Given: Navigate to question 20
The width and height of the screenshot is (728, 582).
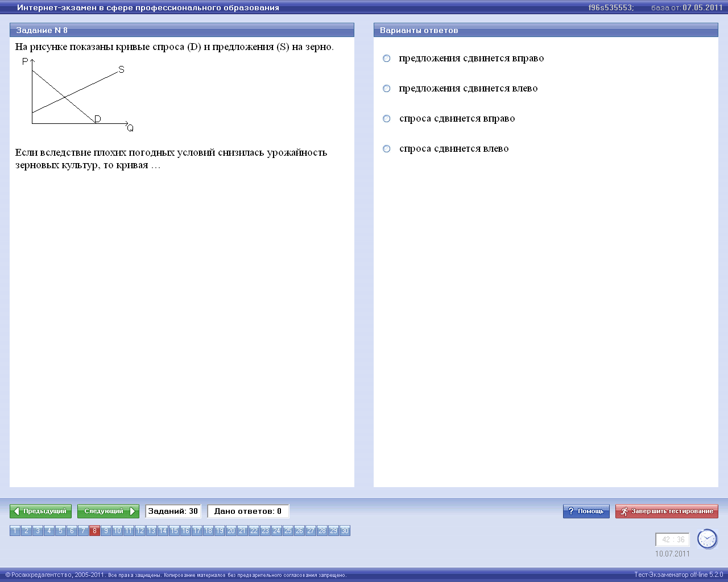Looking at the screenshot, I should [231, 531].
